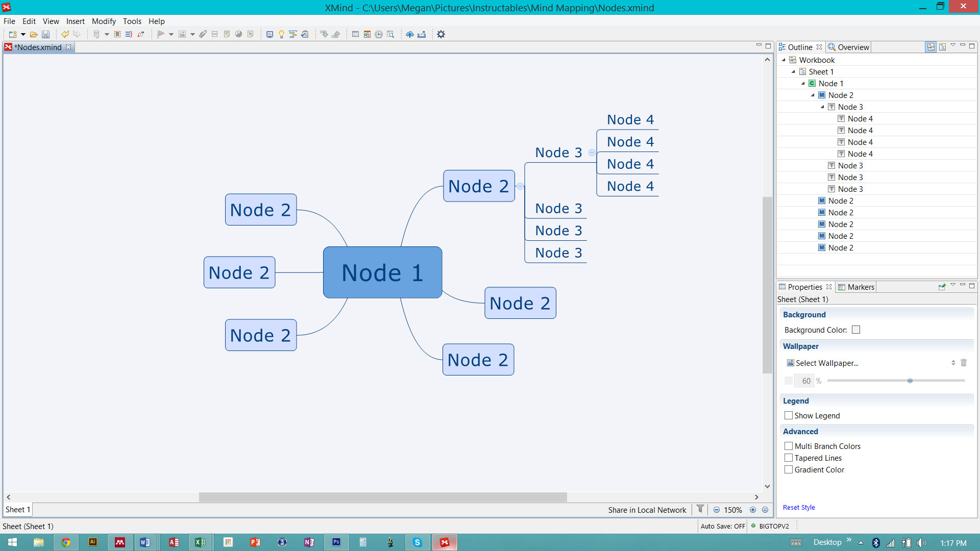Check the Show Legend option

(x=789, y=415)
